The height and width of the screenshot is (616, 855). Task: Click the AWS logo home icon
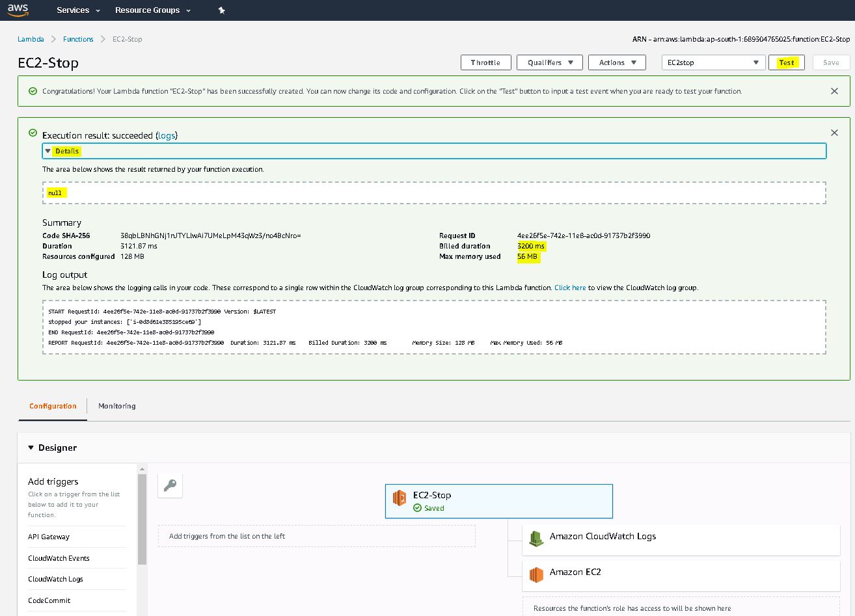pos(18,10)
